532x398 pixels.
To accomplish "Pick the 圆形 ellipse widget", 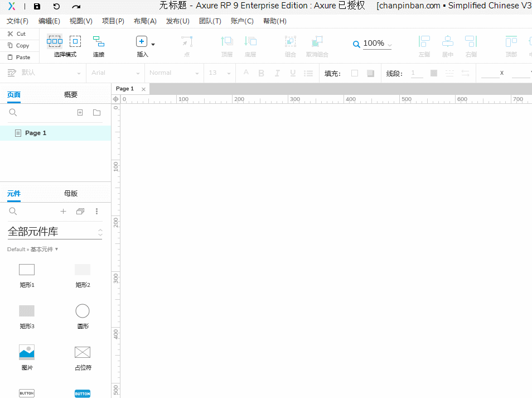I will tap(83, 311).
